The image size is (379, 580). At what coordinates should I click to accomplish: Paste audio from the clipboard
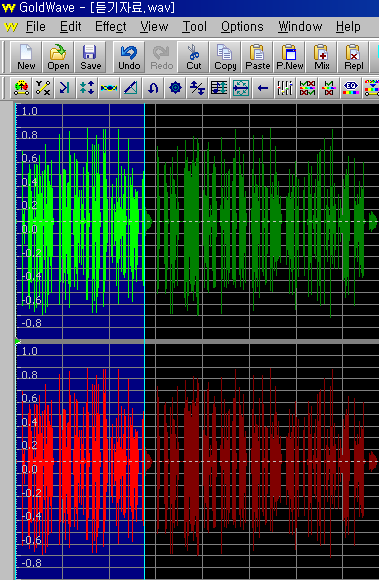[257, 57]
